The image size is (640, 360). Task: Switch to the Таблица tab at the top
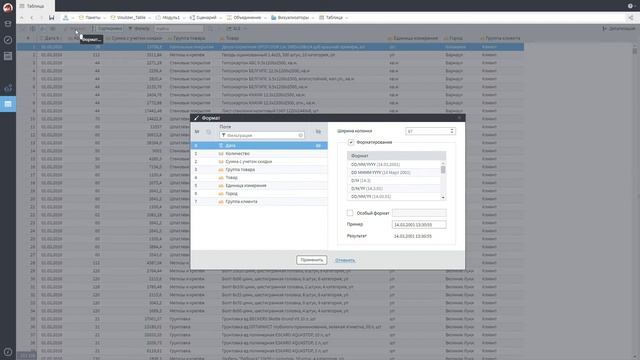click(x=35, y=6)
